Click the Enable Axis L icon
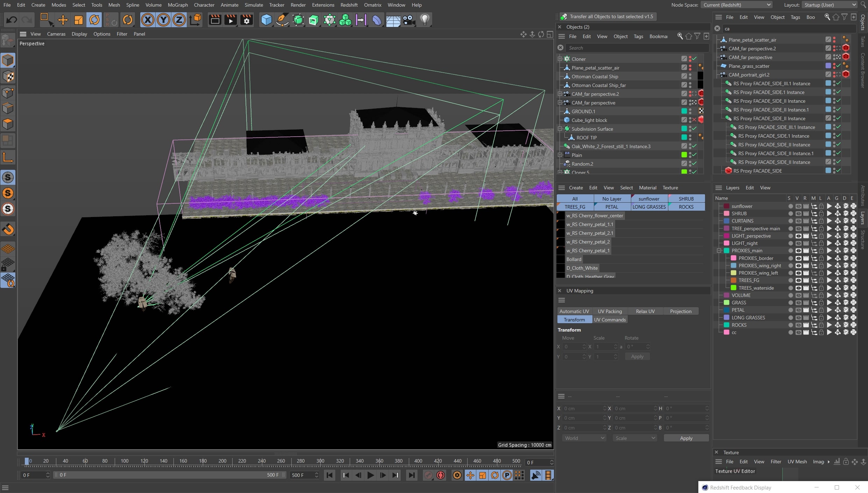 (8, 157)
